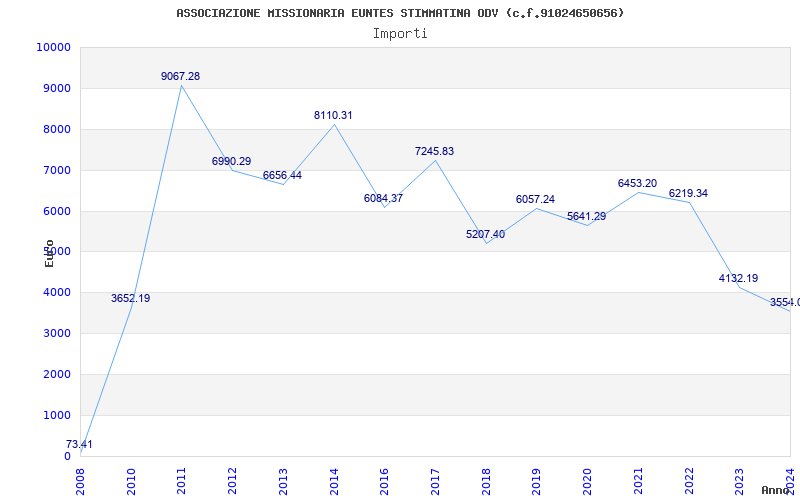Click the y-axis tick 2000
This screenshot has width=800, height=500.
click(56, 374)
